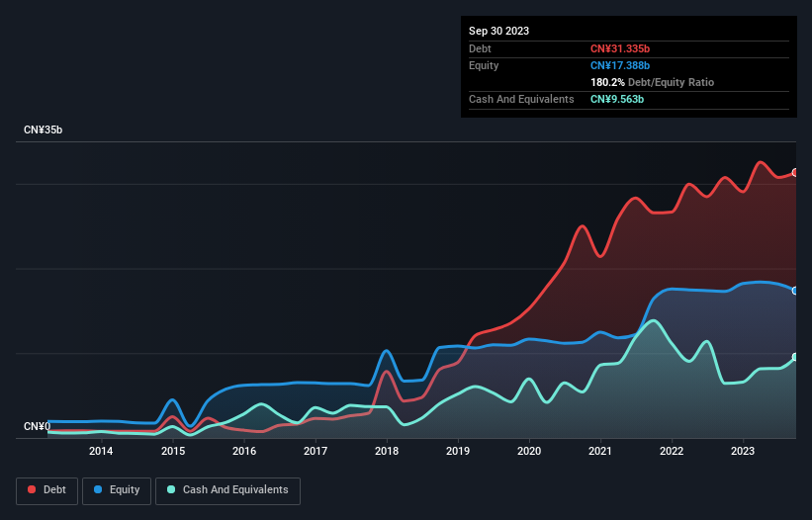Click the 2015 x-axis label
The height and width of the screenshot is (520, 812).
click(173, 451)
